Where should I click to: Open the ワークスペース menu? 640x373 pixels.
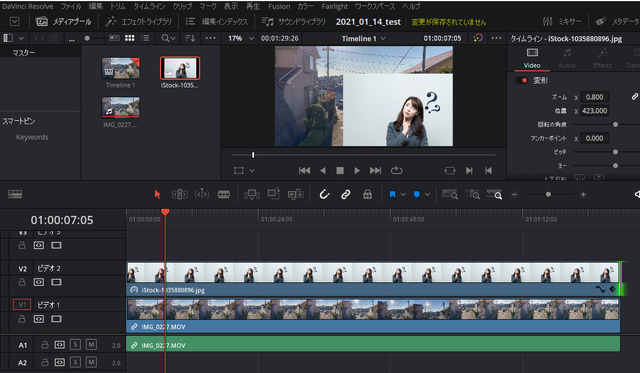(375, 6)
